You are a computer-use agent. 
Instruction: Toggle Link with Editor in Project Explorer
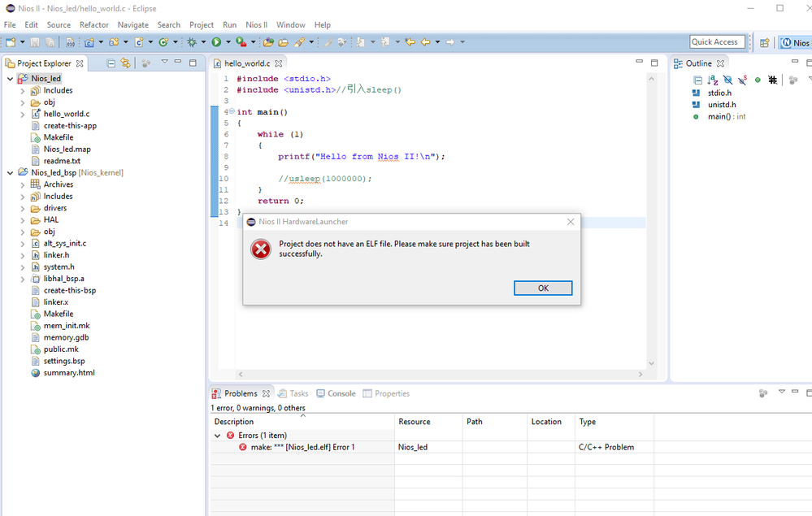125,63
